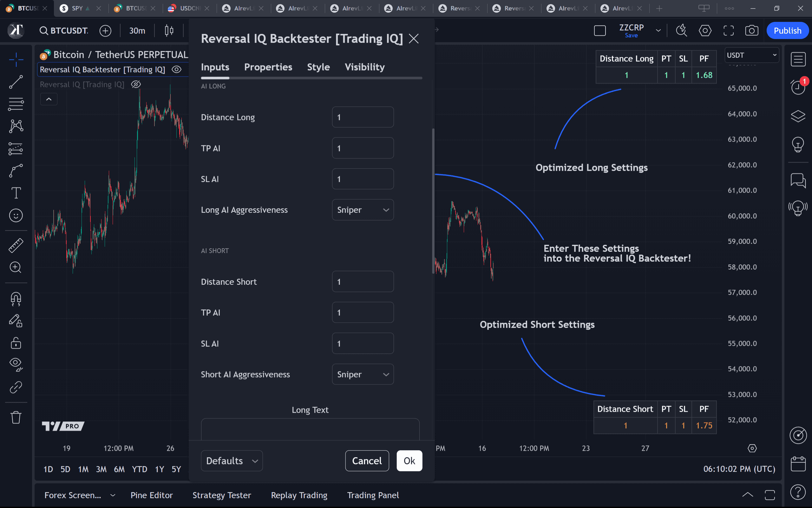Image resolution: width=812 pixels, height=508 pixels.
Task: Expand the ZZCRP layout menu arrow
Action: [x=658, y=30]
